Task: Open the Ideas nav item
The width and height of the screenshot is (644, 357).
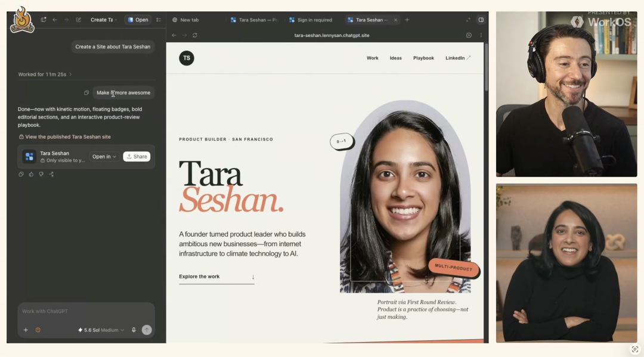Action: coord(395,58)
